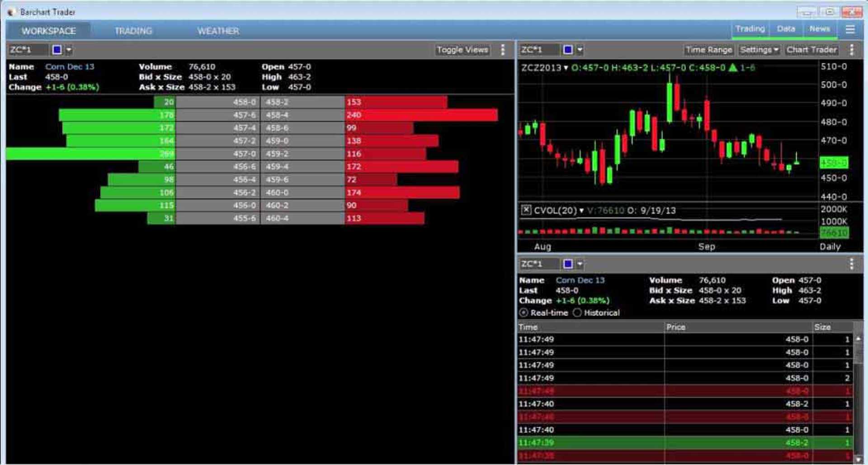Close the Barchart Trader window
Viewport: 868px width, 465px height.
(x=852, y=12)
